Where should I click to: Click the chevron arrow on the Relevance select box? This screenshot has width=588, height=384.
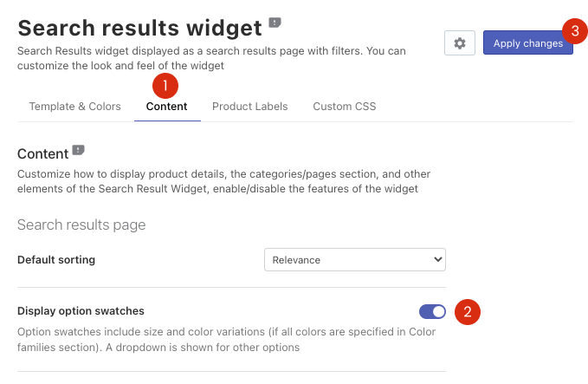[437, 259]
